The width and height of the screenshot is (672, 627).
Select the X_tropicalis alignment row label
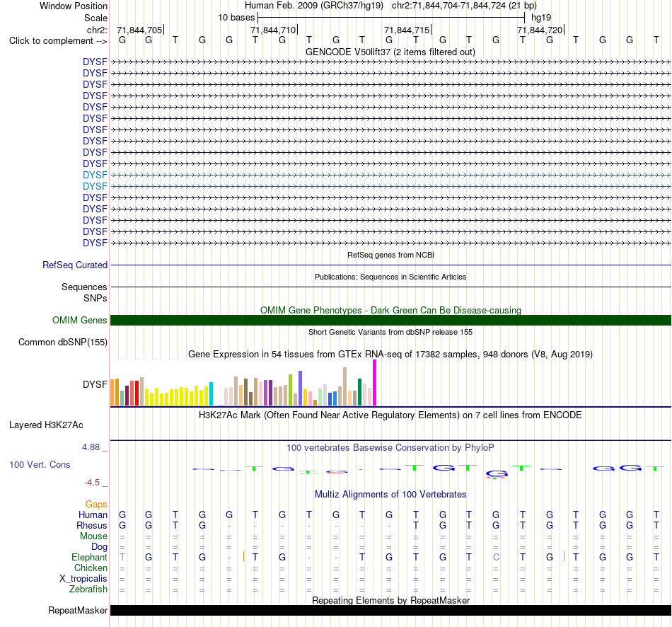click(83, 579)
